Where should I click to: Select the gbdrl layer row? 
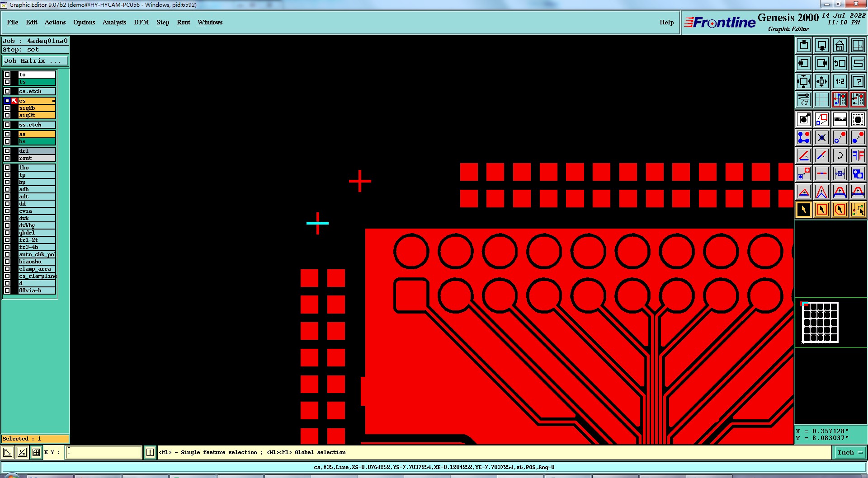click(x=37, y=233)
